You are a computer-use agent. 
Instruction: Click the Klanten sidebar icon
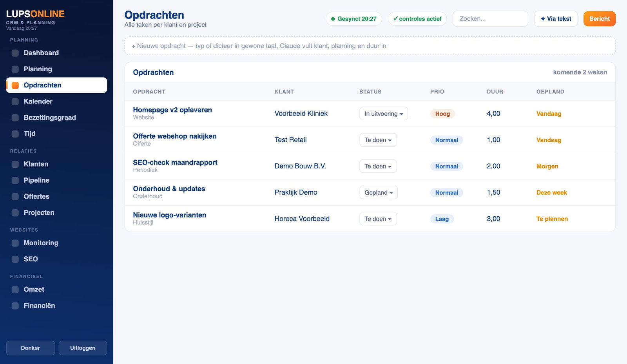pyautogui.click(x=15, y=164)
